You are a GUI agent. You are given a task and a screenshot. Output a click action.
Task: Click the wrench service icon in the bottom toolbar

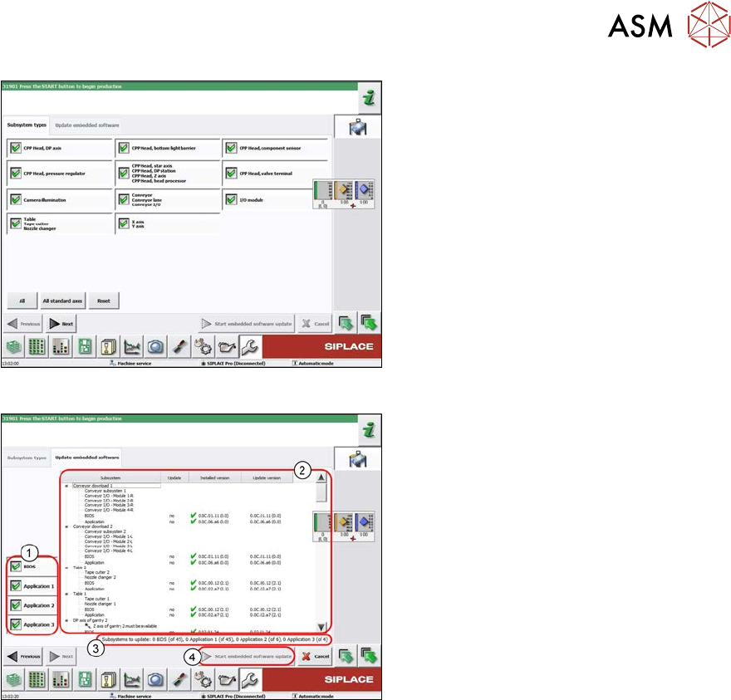click(250, 680)
